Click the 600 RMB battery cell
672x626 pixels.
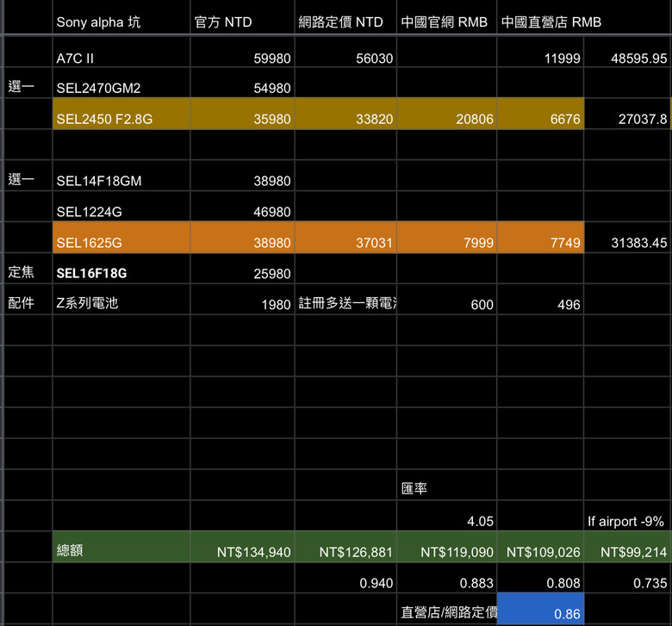[446, 299]
